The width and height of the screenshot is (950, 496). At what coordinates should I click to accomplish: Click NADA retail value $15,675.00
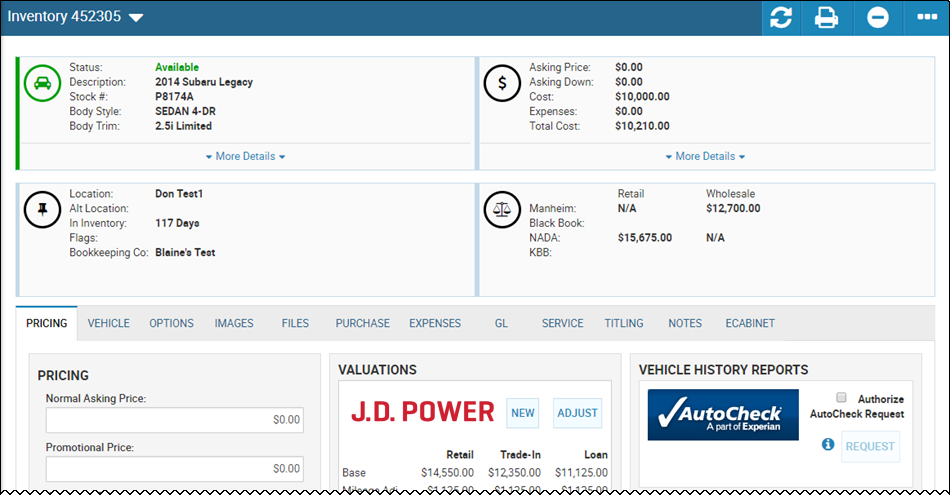645,238
